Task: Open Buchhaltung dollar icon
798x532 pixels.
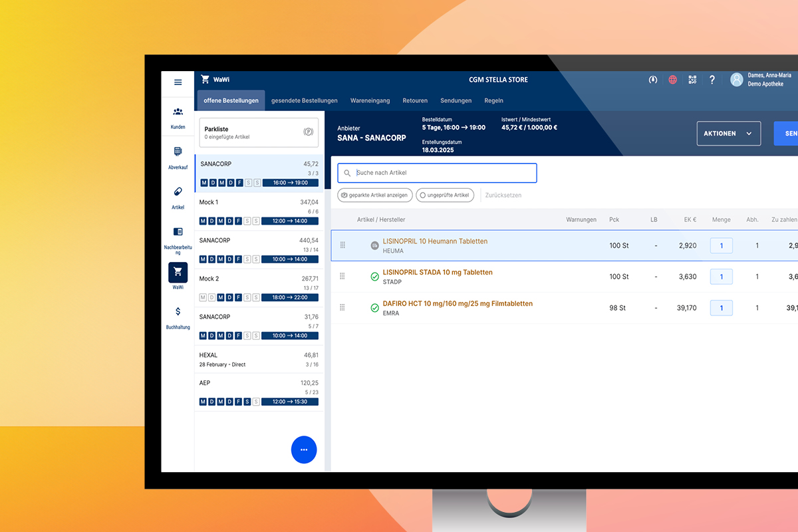Action: pyautogui.click(x=178, y=312)
